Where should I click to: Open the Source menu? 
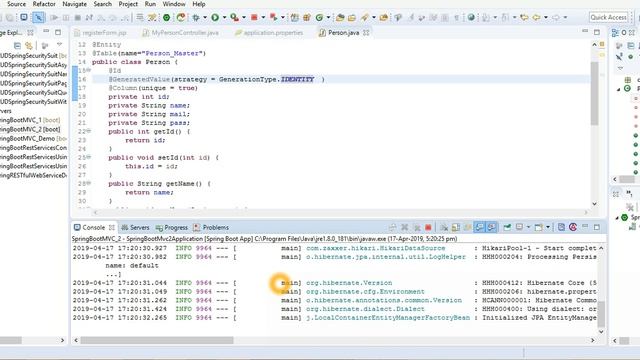(x=16, y=4)
